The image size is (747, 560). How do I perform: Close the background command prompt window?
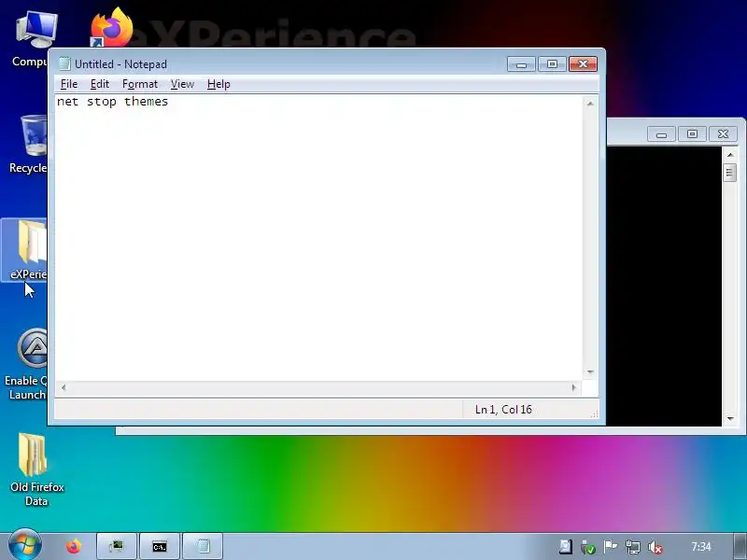pyautogui.click(x=723, y=134)
